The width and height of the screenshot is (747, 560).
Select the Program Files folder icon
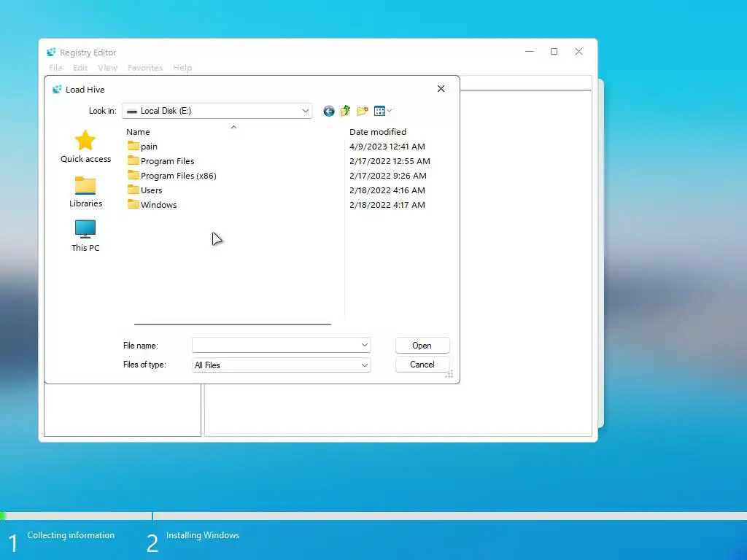tap(133, 160)
